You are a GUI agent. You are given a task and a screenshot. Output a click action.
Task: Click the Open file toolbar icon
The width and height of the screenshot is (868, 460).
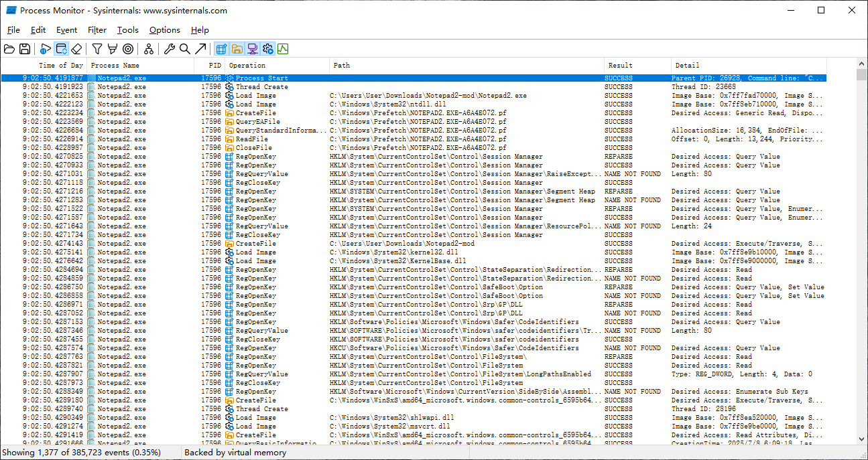[9, 49]
